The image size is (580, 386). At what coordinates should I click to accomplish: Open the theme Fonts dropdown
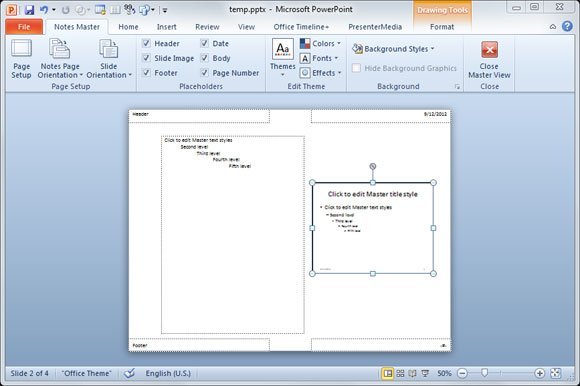click(319, 58)
